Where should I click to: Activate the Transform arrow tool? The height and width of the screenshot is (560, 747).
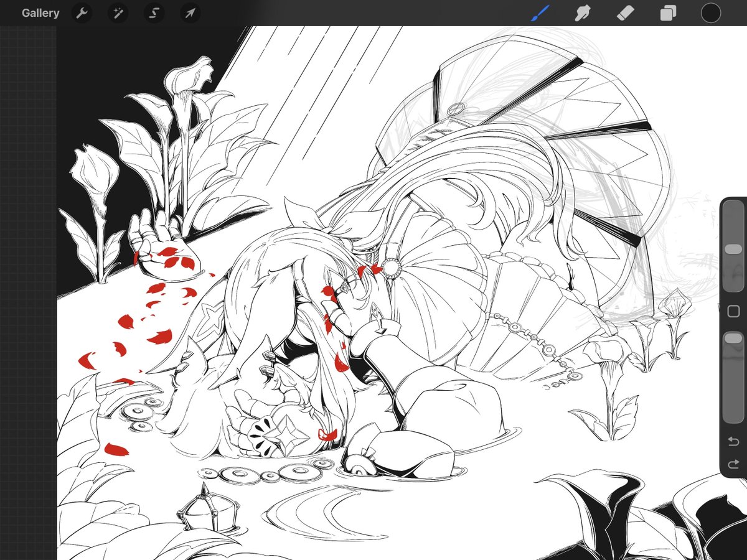(190, 13)
